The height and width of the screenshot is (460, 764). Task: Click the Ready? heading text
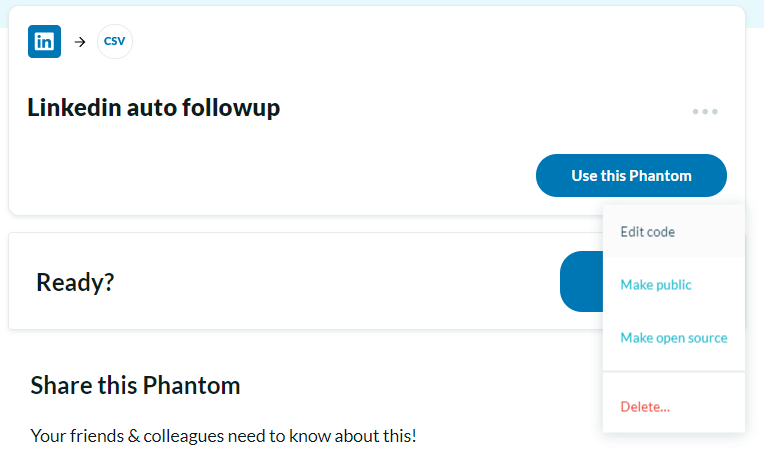tap(75, 282)
